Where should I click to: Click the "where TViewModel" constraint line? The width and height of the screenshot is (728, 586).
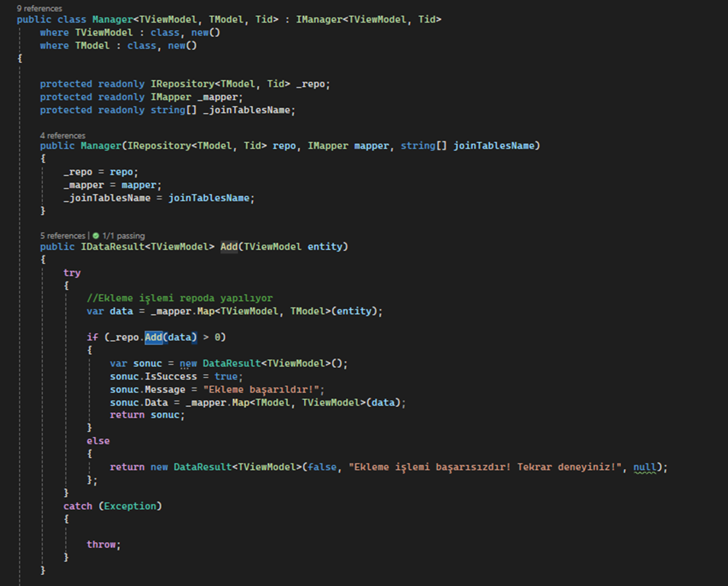[x=130, y=33]
